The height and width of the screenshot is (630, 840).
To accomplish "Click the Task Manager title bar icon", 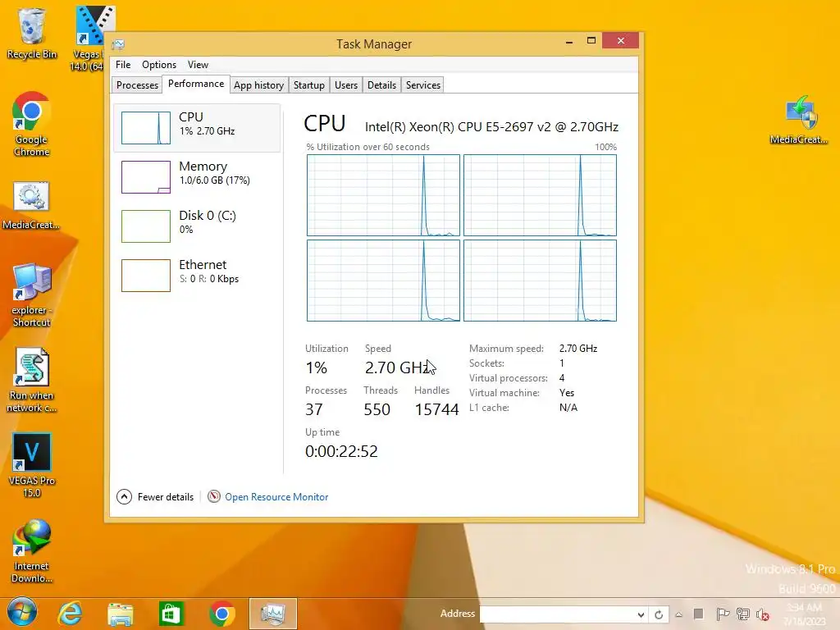I will [118, 44].
